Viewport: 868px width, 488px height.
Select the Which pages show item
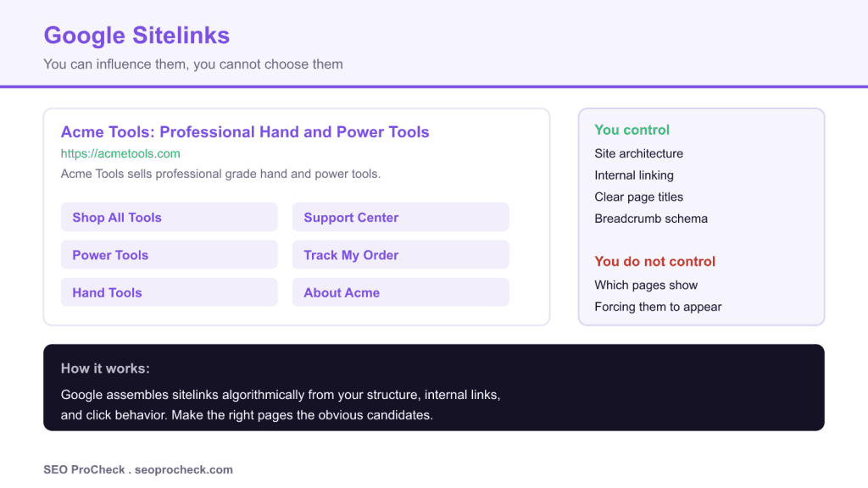point(645,285)
